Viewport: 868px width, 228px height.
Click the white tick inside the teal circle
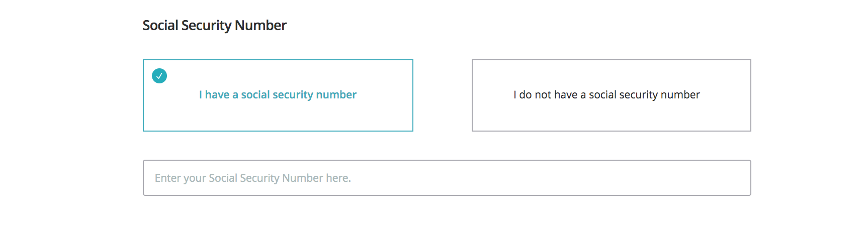[159, 76]
